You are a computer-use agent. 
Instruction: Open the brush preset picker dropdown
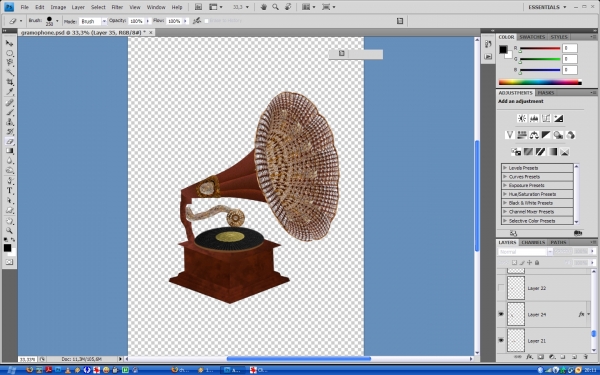[57, 21]
